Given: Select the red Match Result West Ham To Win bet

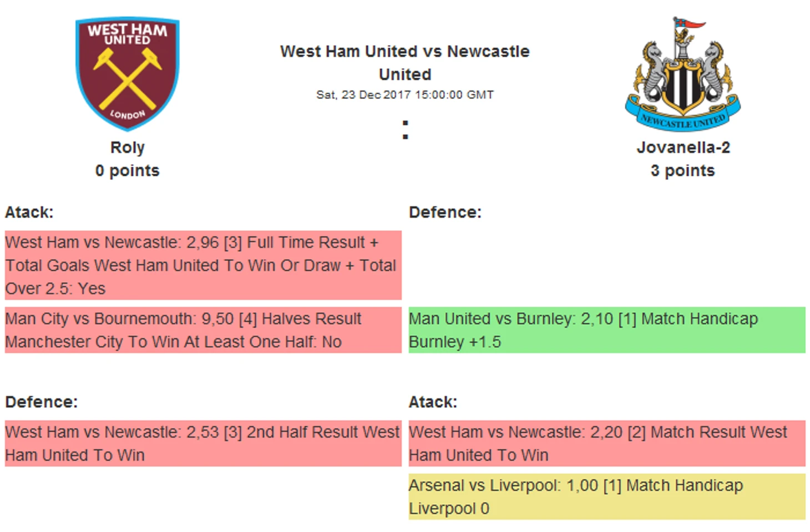Looking at the screenshot, I should click(x=606, y=443).
